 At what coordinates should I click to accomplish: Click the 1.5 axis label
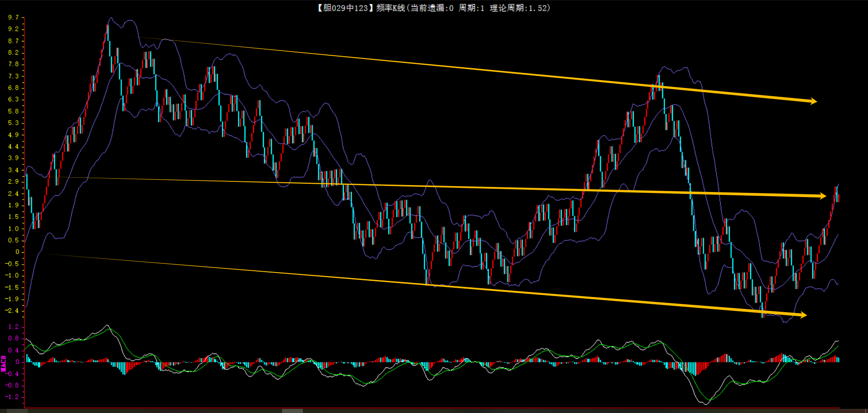[13, 217]
